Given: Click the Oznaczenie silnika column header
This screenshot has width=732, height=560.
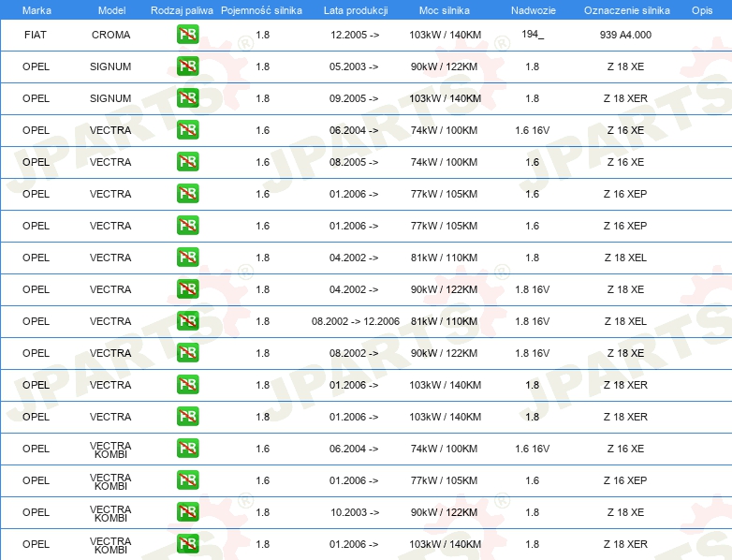Looking at the screenshot, I should click(x=627, y=10).
